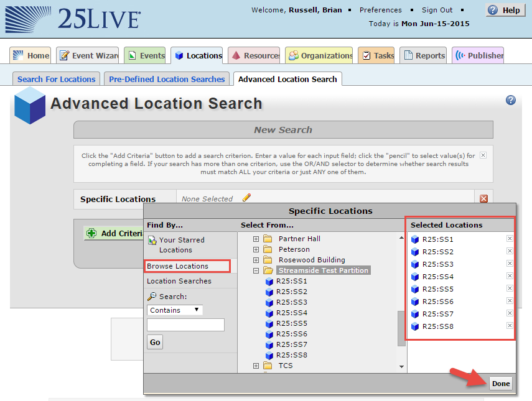Remove R25:SS3 from Selected Locations
The image size is (532, 401).
pos(510,264)
